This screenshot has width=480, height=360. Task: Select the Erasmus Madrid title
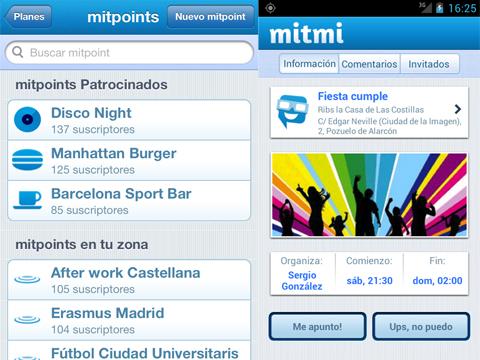click(108, 313)
